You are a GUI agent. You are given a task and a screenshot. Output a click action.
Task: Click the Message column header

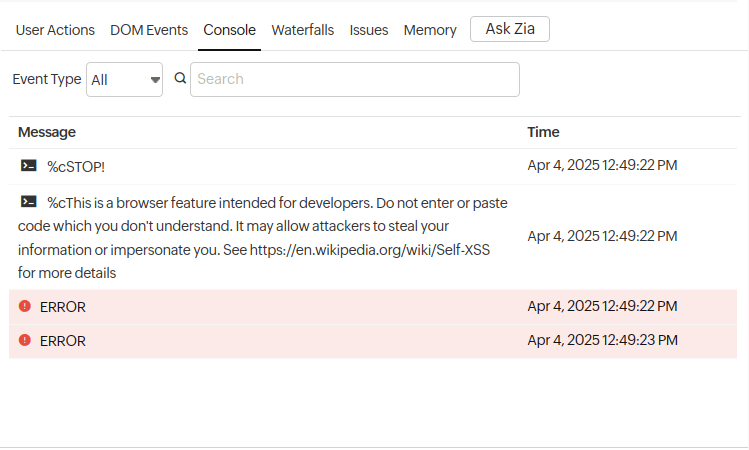pyautogui.click(x=47, y=132)
